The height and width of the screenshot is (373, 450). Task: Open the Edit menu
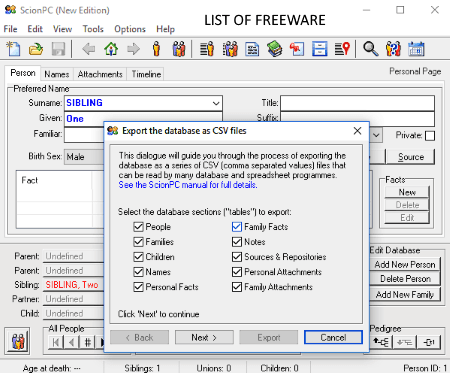tap(35, 29)
